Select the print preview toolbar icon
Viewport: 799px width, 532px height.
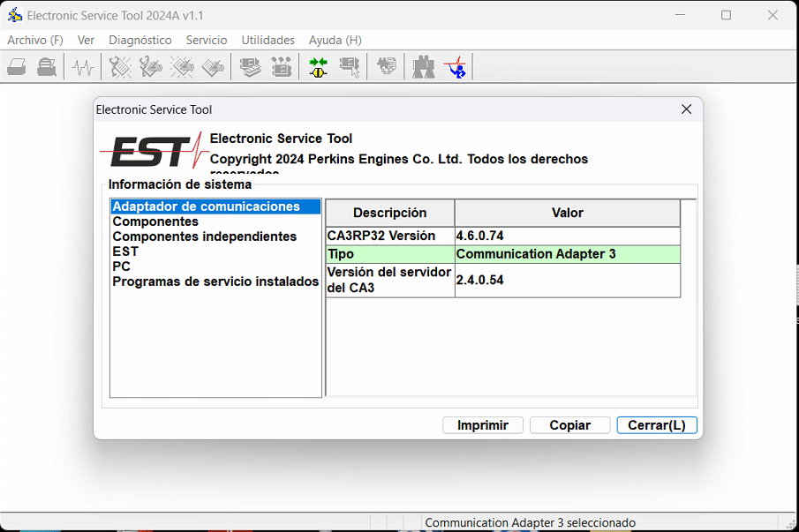[x=47, y=66]
